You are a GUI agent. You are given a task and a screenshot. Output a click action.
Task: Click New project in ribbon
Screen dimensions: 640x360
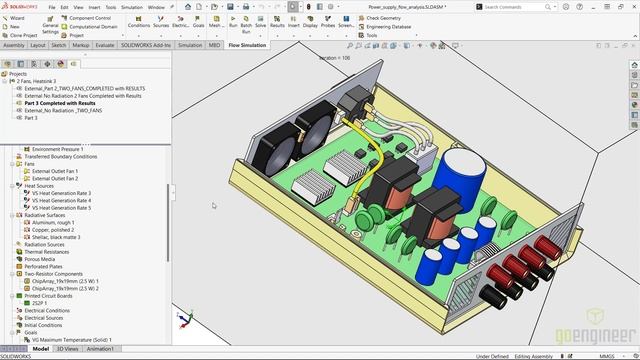point(11,27)
